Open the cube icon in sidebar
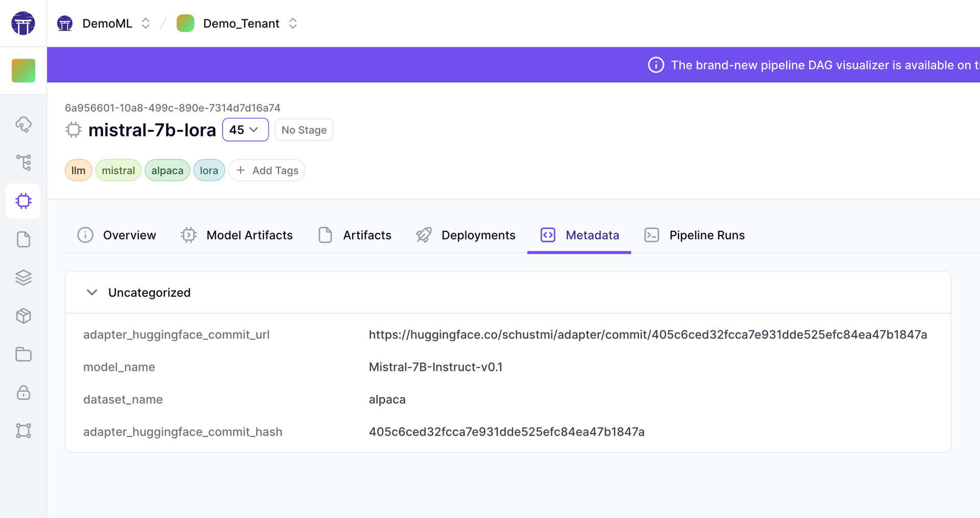 pyautogui.click(x=23, y=316)
